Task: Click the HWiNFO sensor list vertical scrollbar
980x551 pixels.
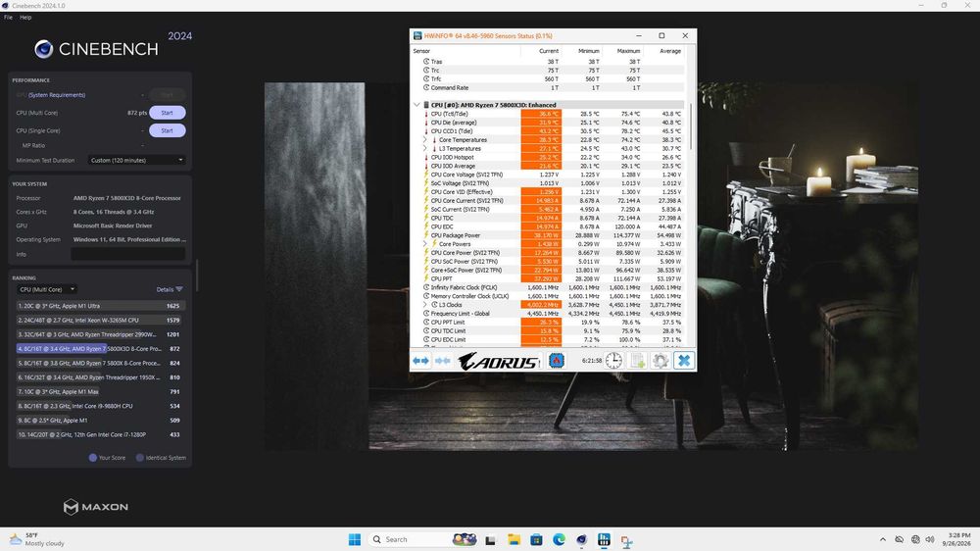Action: (x=691, y=126)
